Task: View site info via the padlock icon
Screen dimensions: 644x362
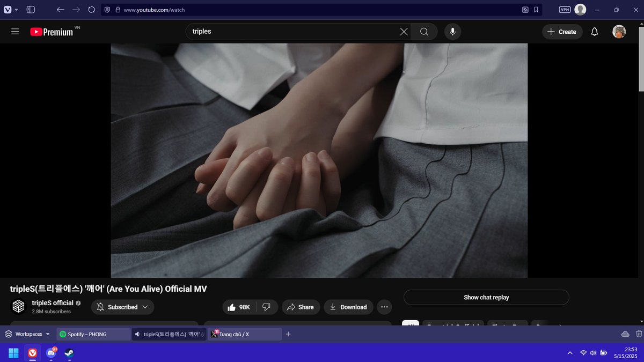Action: [x=118, y=10]
